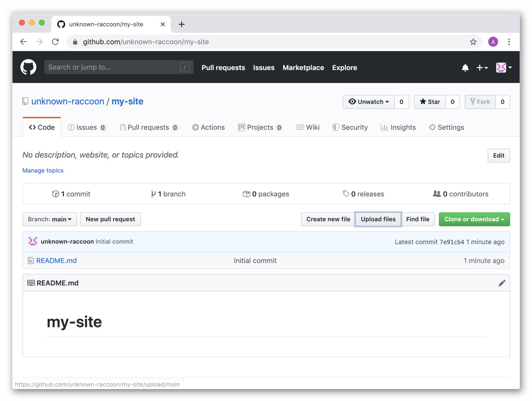532x401 pixels.
Task: Click the GitHub Octocat logo
Action: 28,67
